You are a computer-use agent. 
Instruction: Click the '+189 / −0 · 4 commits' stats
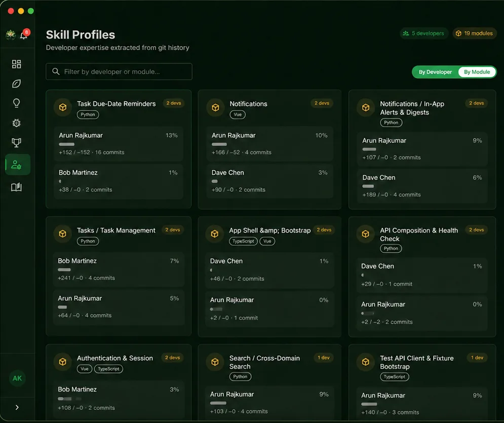pos(392,195)
